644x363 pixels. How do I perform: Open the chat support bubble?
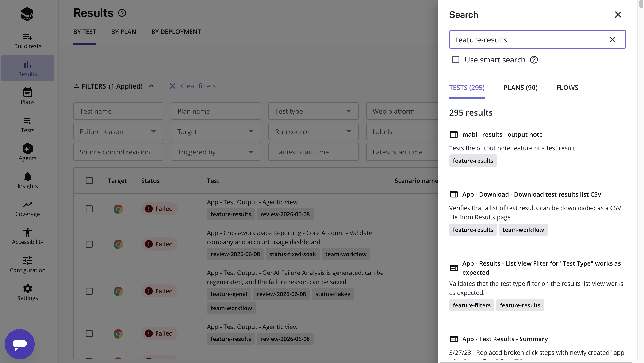[19, 344]
